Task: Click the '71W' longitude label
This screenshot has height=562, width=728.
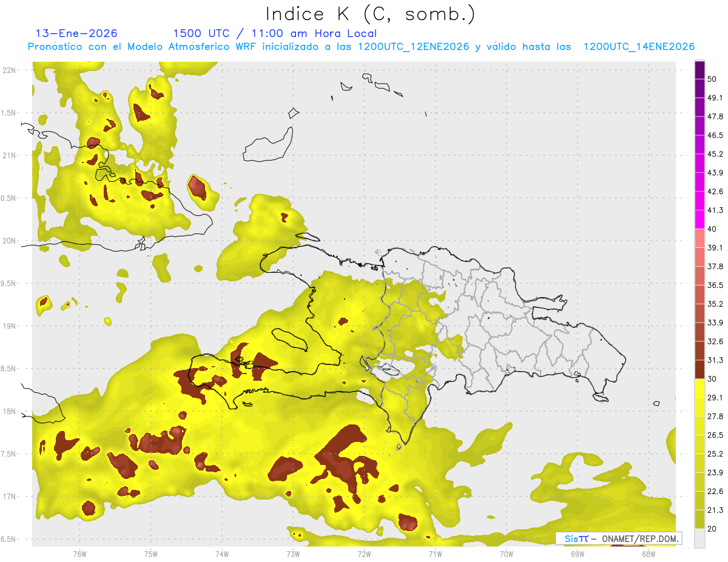Action: [x=435, y=554]
